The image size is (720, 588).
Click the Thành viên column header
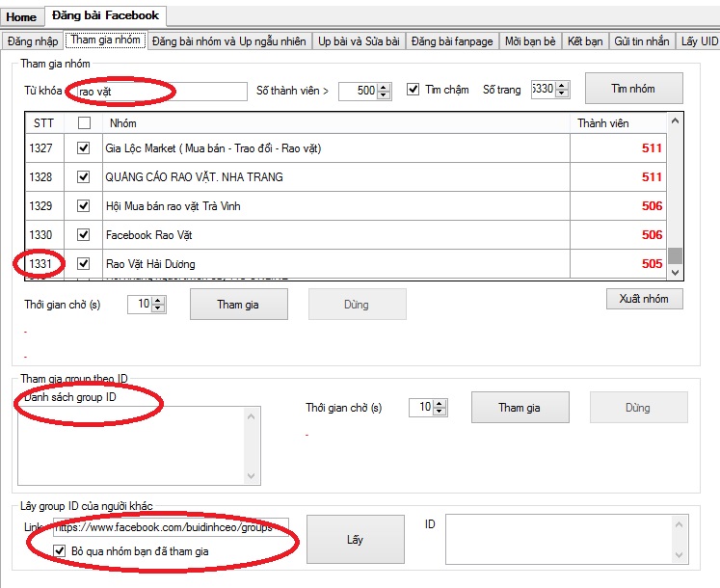pos(618,123)
